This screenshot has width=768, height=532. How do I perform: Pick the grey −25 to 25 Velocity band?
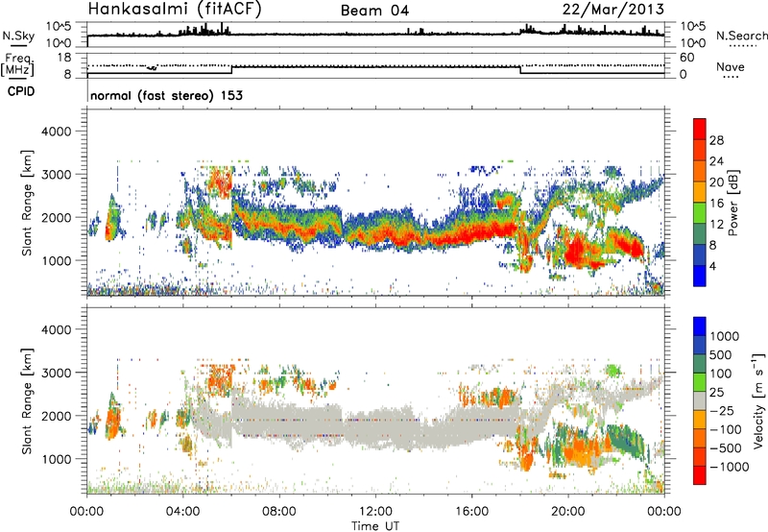pyautogui.click(x=700, y=401)
